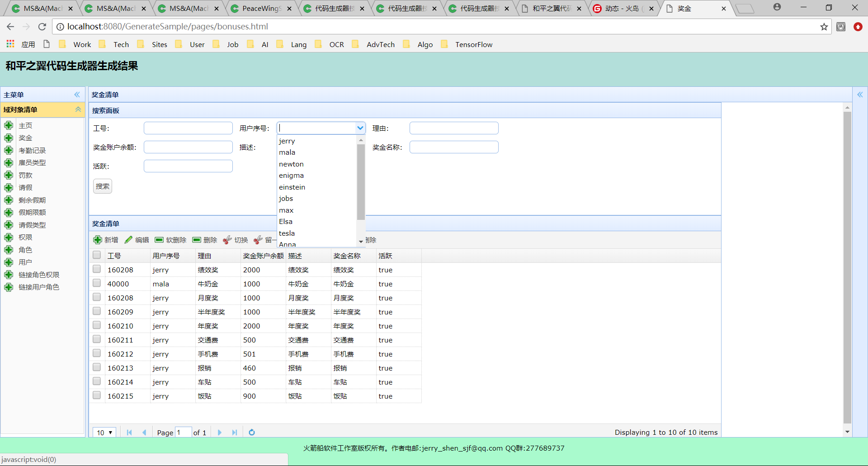Screen dimensions: 868x466
Task: Click the plus icon beside 权限
Action: (x=9, y=238)
